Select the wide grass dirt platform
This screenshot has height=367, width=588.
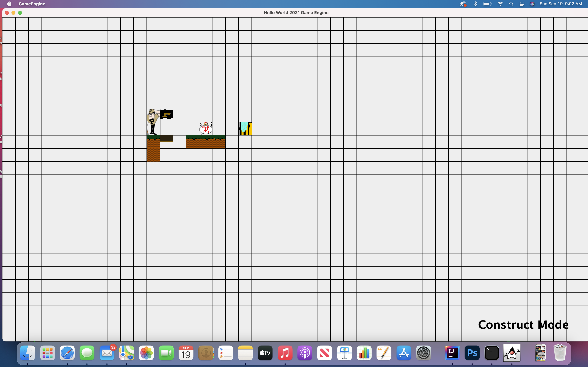[206, 142]
